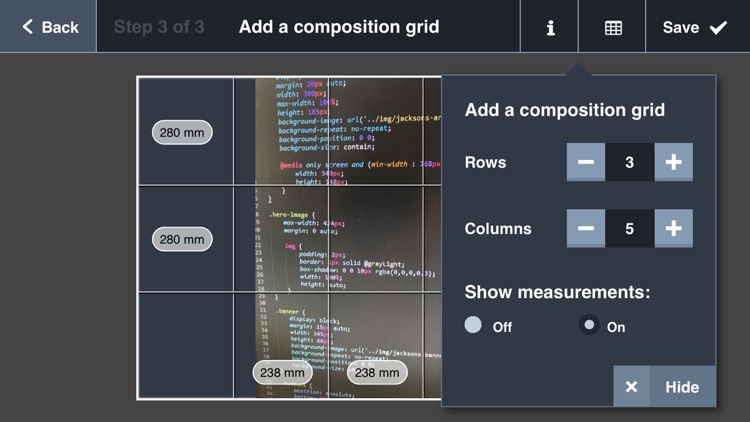Viewport: 750px width, 422px height.
Task: Click the X icon beside Hide
Action: point(631,387)
